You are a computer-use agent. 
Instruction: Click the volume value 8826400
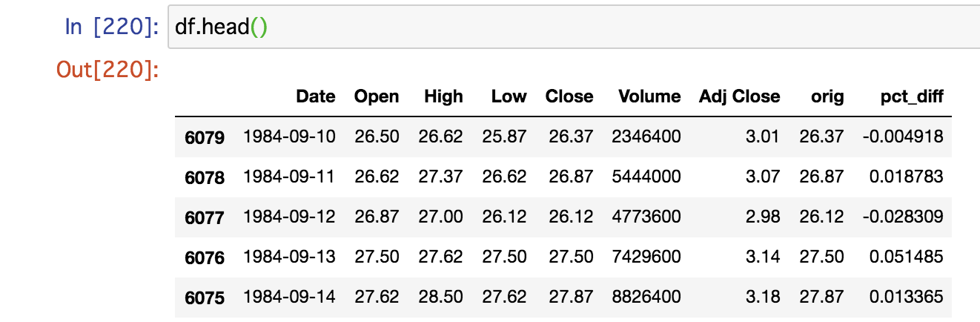[x=646, y=298]
